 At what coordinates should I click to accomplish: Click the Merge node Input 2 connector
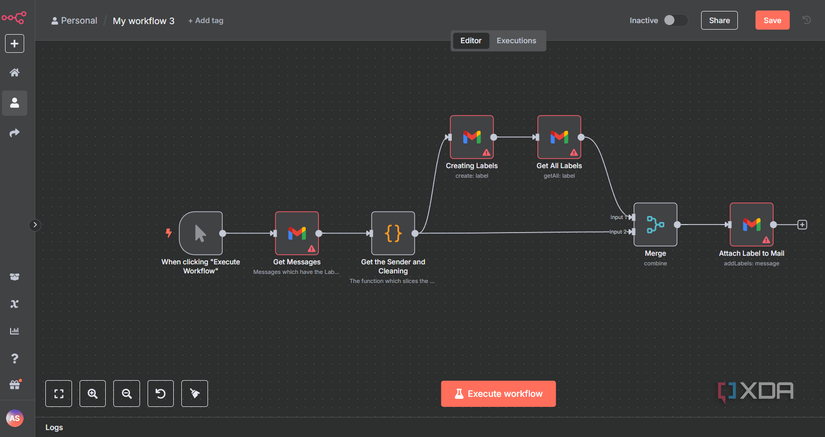point(632,232)
